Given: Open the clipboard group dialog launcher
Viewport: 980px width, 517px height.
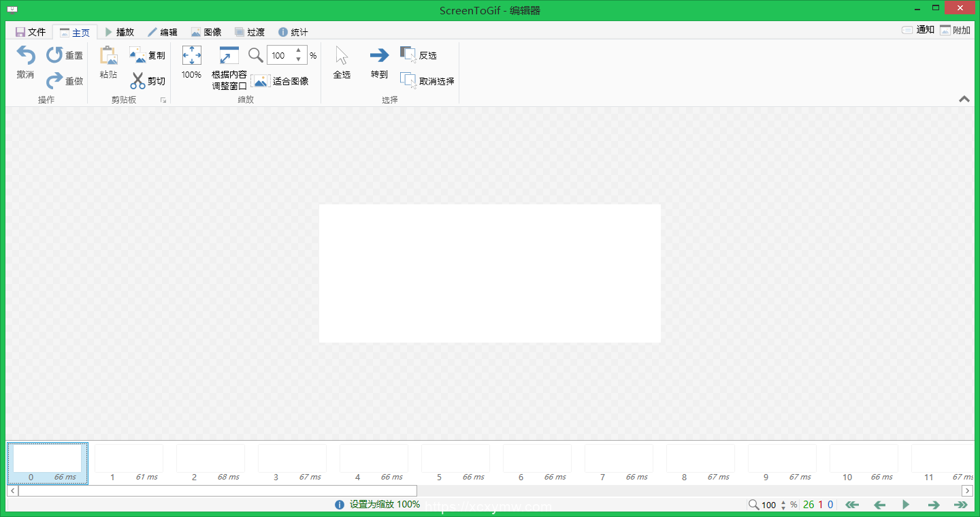Looking at the screenshot, I should [163, 99].
